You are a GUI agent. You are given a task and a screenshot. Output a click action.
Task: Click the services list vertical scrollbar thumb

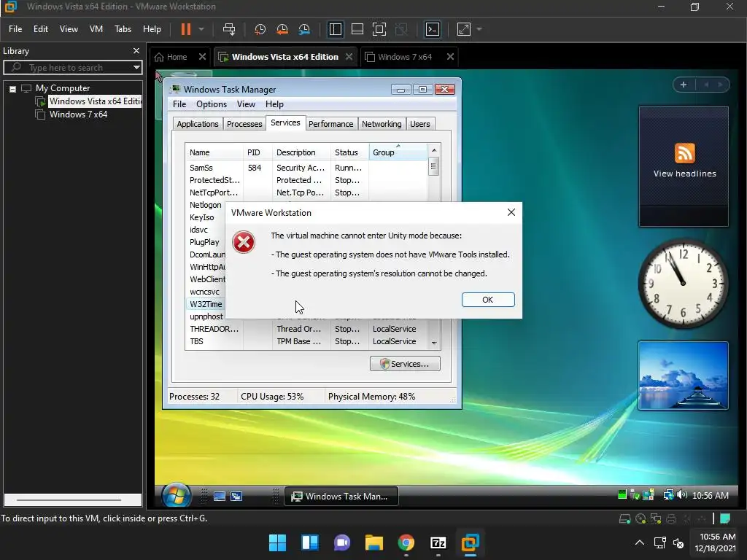[x=433, y=166]
